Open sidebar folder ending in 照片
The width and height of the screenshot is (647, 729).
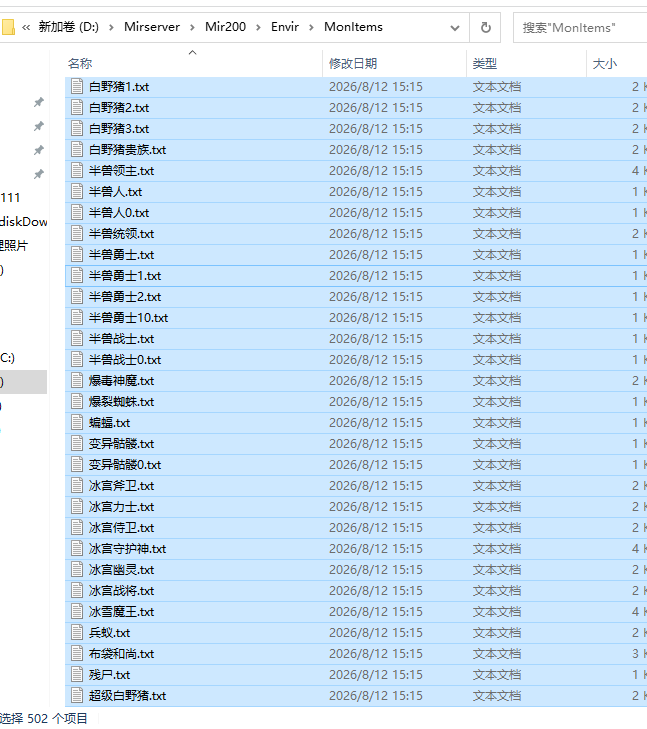tap(13, 245)
